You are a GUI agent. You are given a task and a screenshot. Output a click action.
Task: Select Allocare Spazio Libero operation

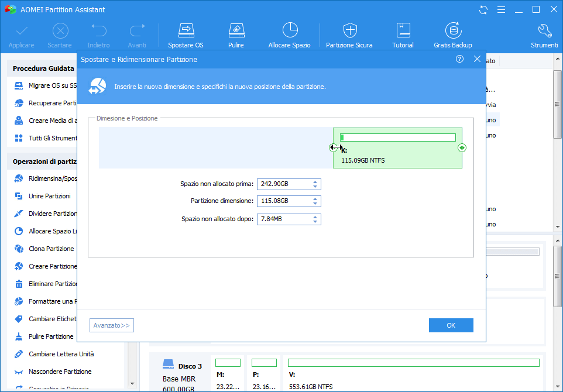46,231
